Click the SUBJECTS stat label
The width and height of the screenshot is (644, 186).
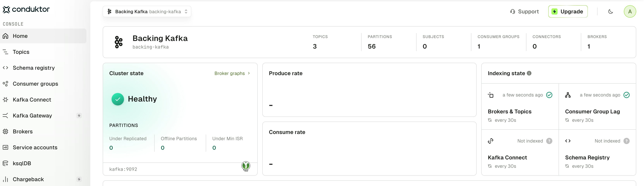(x=433, y=37)
